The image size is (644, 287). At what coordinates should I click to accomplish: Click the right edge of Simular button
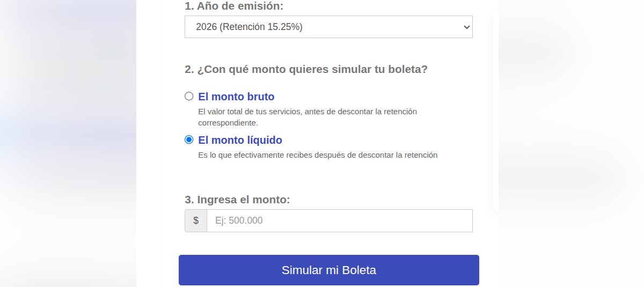470,270
